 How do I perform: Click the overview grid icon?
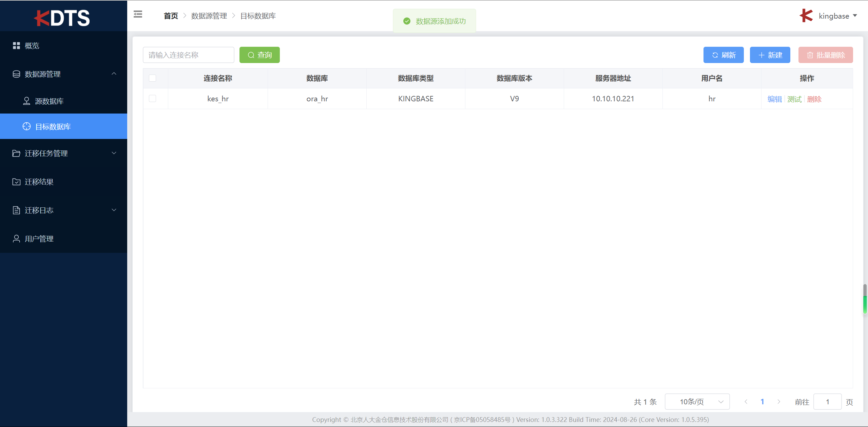click(x=16, y=45)
